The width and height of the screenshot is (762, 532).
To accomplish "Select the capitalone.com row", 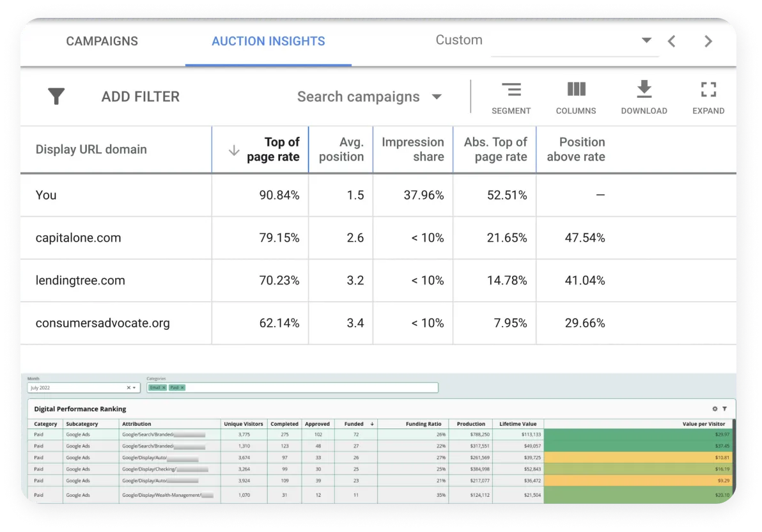I will pos(378,238).
